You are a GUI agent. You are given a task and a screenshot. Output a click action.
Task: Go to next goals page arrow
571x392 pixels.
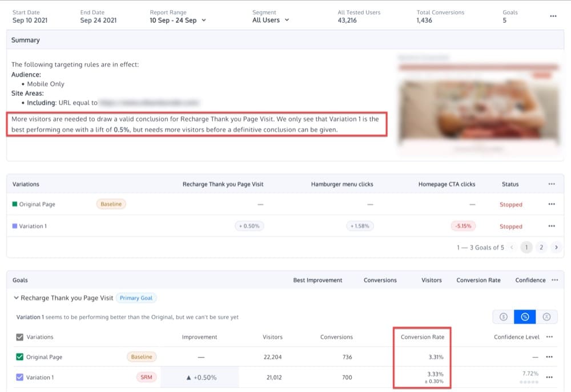coord(556,248)
